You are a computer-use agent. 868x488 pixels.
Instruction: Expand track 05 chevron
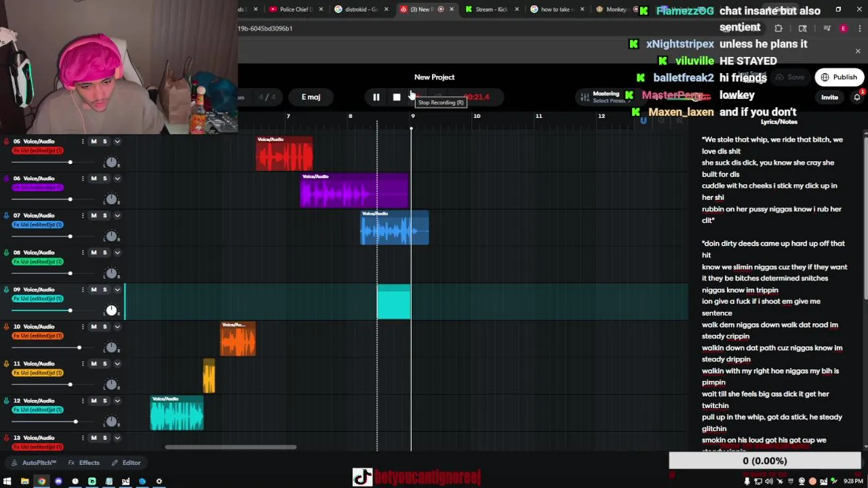pyautogui.click(x=117, y=142)
